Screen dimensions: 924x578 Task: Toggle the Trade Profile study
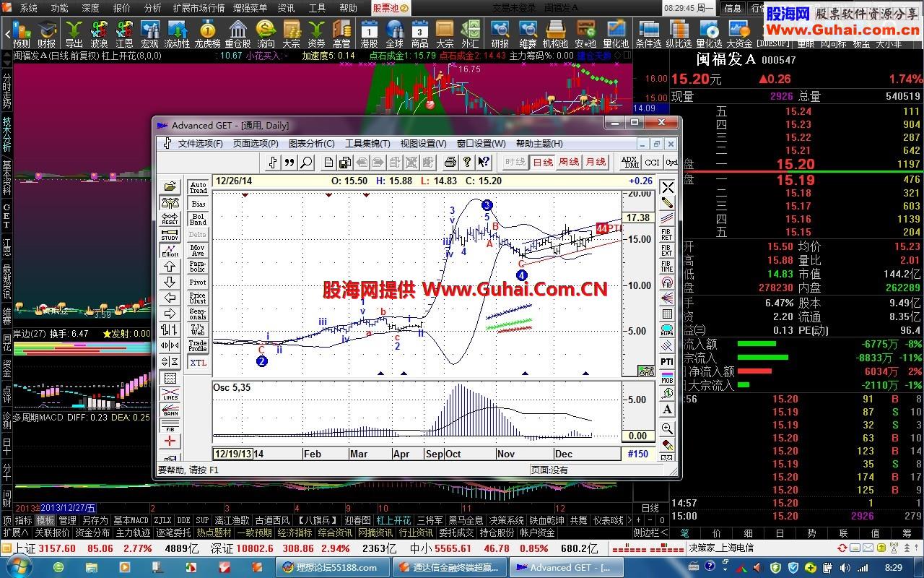(198, 346)
